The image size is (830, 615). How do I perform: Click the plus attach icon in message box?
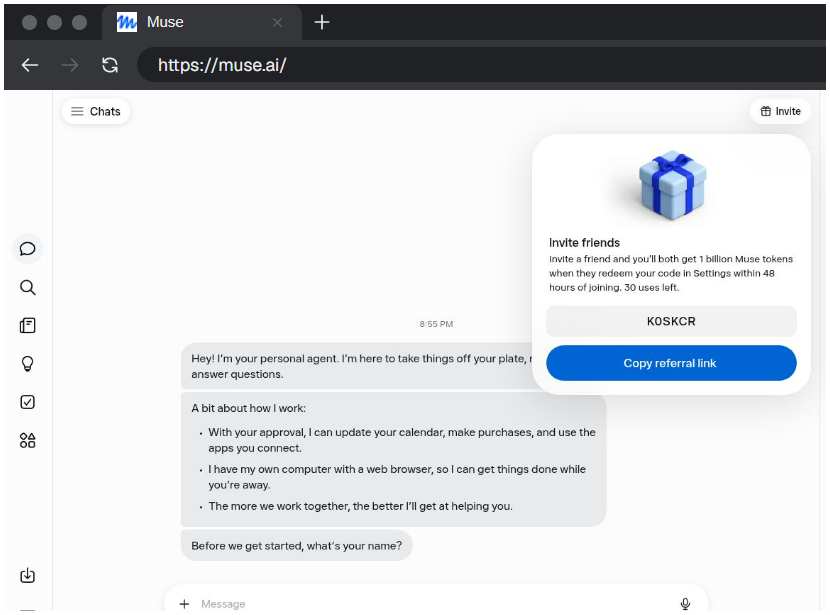184,604
